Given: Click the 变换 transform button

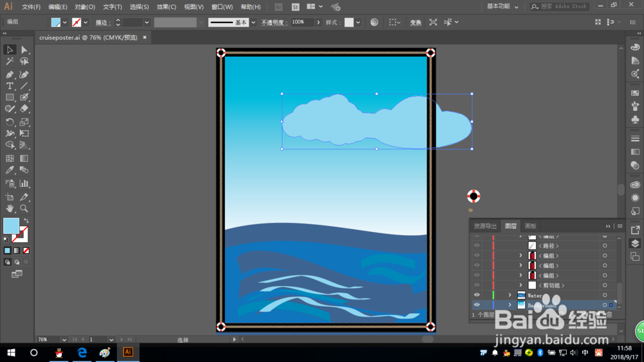Looking at the screenshot, I should click(415, 23).
